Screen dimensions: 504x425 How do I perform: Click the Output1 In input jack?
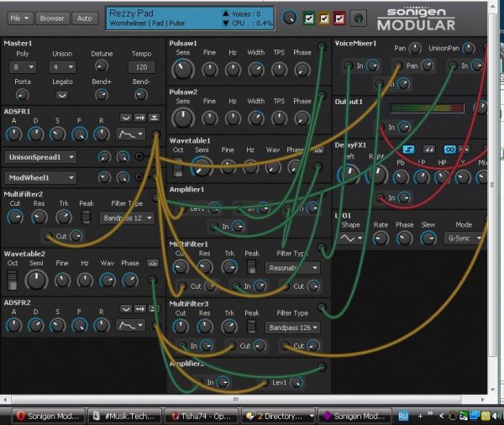(x=381, y=128)
